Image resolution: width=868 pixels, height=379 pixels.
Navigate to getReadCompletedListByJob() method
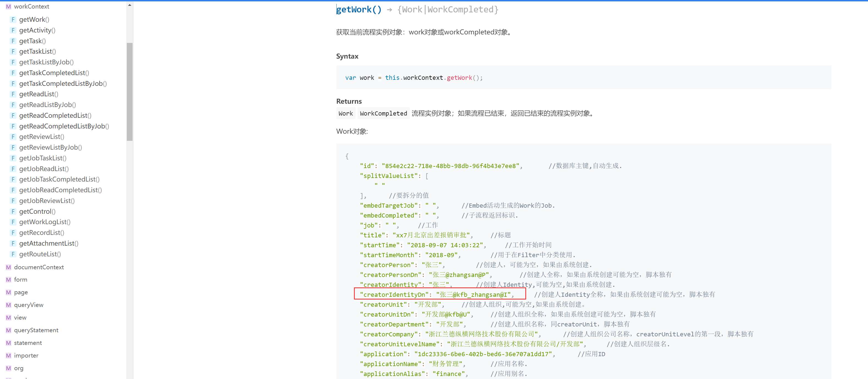point(64,126)
